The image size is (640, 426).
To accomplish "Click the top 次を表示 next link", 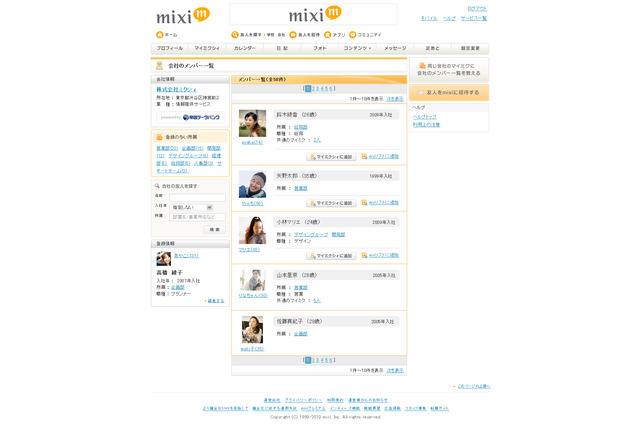I will tap(395, 99).
